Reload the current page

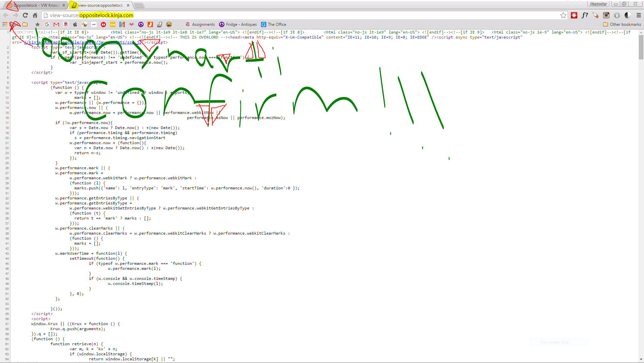[25, 15]
